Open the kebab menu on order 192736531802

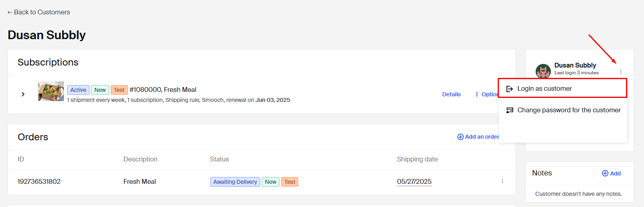(x=502, y=181)
